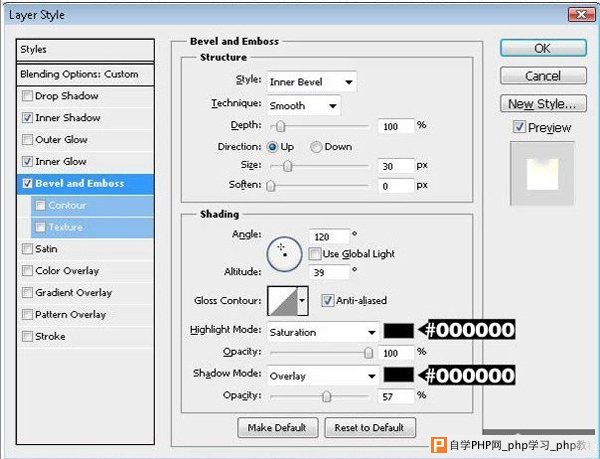The height and width of the screenshot is (459, 600).
Task: Open the Inner Shadow settings label
Action: pos(68,118)
